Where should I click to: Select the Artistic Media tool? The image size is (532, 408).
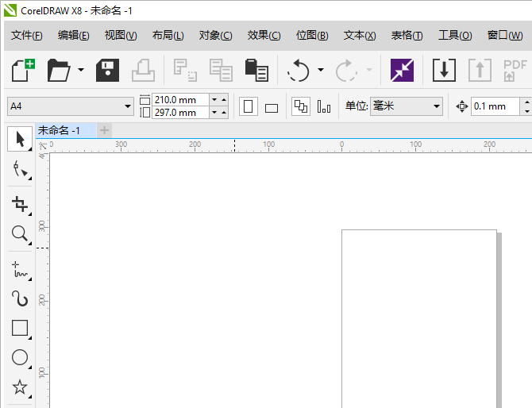(20, 298)
